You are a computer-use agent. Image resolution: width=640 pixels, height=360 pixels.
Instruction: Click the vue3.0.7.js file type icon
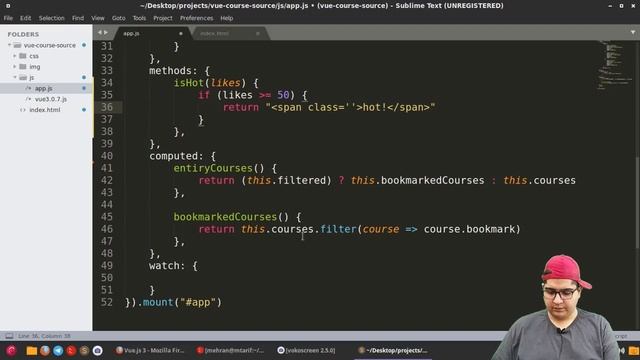click(28, 99)
